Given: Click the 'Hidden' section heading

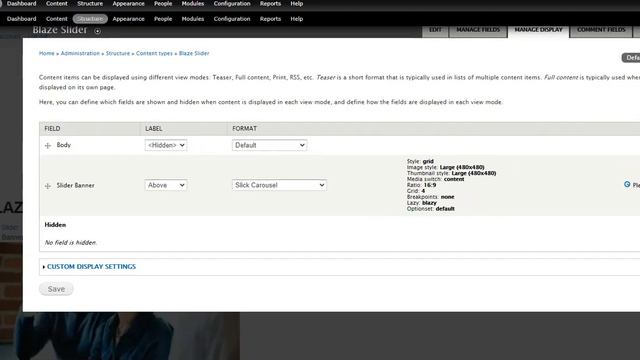Looking at the screenshot, I should pos(55,225).
